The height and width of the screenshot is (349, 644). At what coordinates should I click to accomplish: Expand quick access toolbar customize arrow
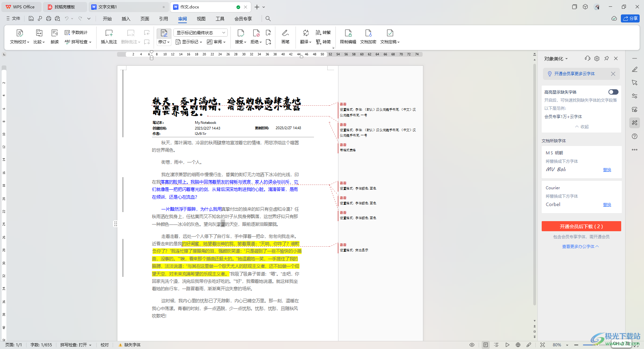89,18
